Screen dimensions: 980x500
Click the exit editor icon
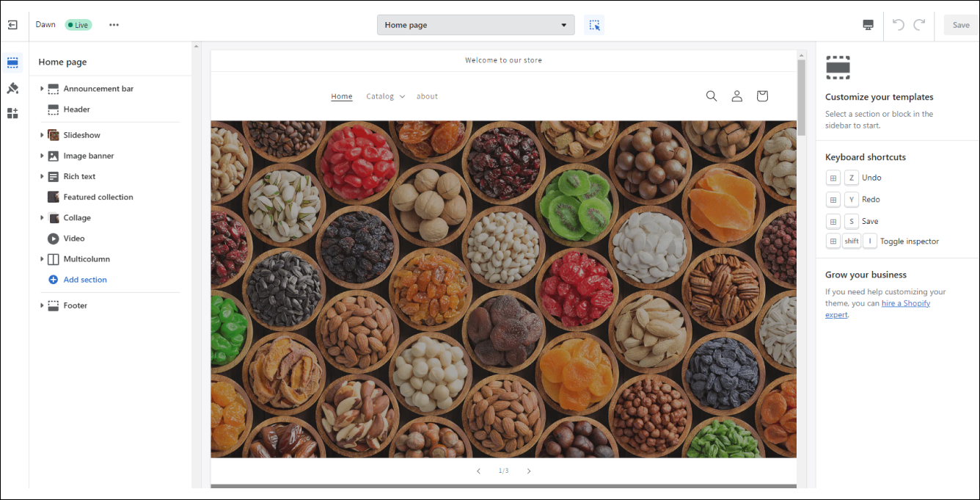pyautogui.click(x=12, y=24)
